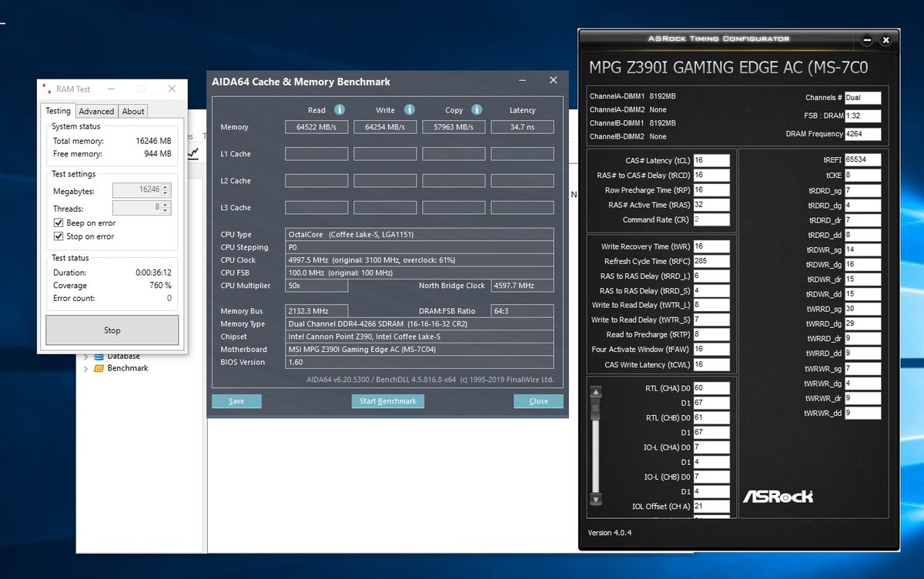Viewport: 924px width, 579px height.
Task: Click scrollbar down arrow in ASRock timing panel
Action: (x=594, y=500)
